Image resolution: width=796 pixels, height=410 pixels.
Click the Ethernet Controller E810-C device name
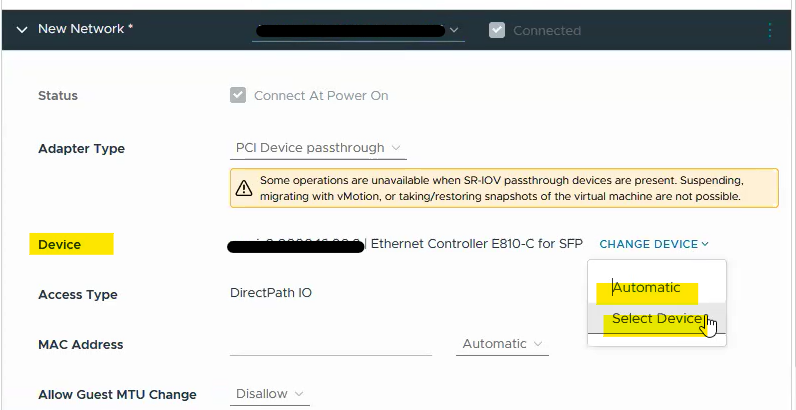coord(477,244)
